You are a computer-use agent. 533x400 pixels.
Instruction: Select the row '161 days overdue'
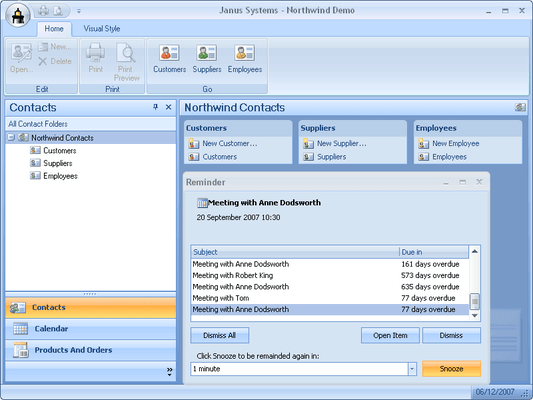click(330, 264)
